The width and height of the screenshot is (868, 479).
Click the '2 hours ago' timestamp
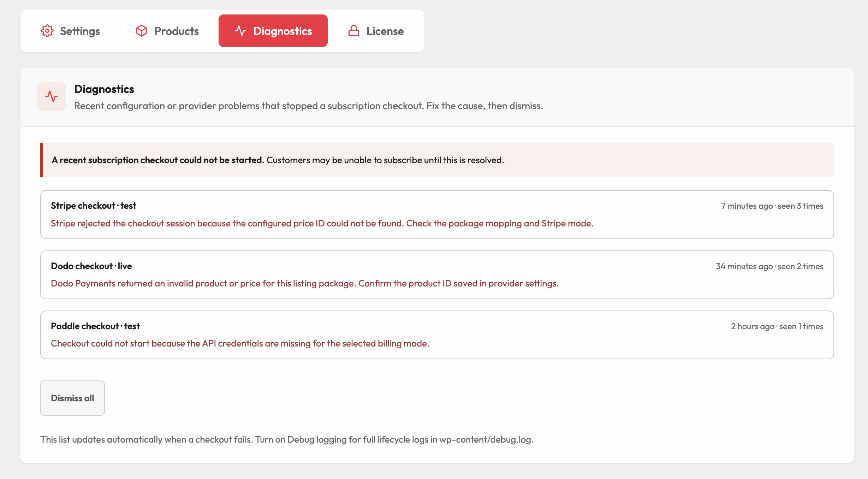click(x=753, y=326)
